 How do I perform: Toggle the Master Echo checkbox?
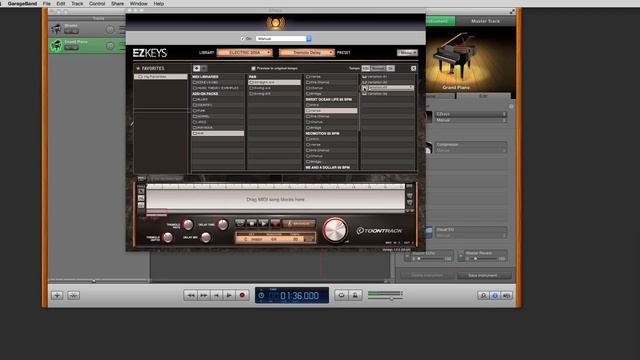tap(407, 256)
